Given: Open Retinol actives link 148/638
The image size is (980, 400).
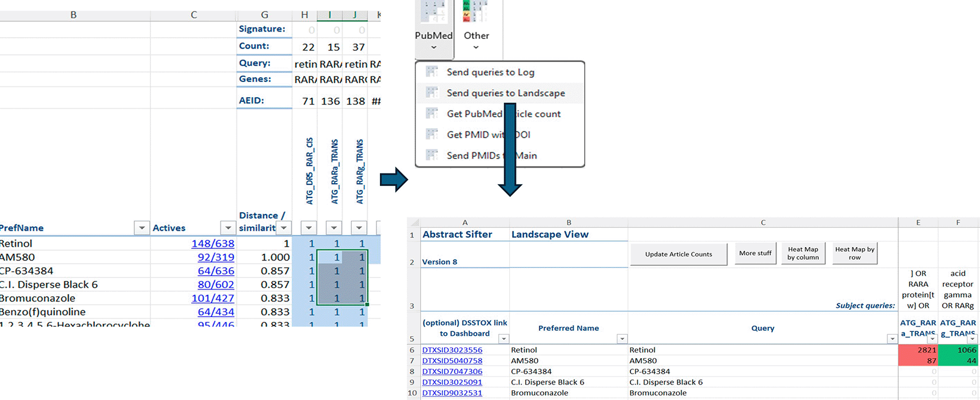Looking at the screenshot, I should tap(212, 244).
